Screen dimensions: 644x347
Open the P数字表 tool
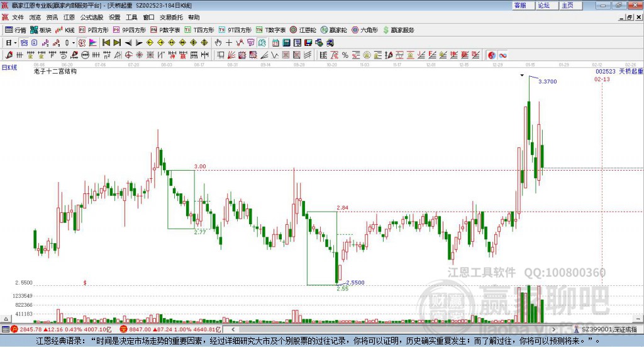165,30
